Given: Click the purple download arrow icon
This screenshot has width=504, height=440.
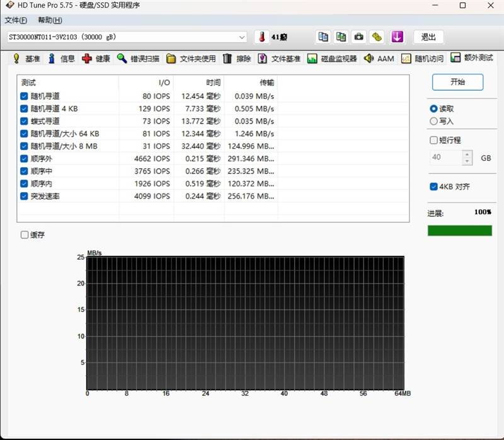Looking at the screenshot, I should point(398,37).
